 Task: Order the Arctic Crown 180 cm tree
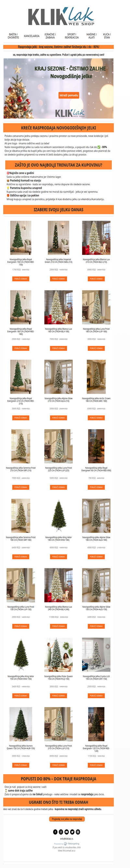tap(96, 418)
